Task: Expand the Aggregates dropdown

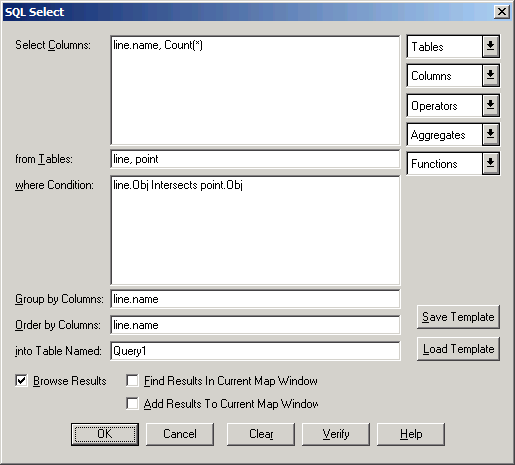Action: (490, 135)
